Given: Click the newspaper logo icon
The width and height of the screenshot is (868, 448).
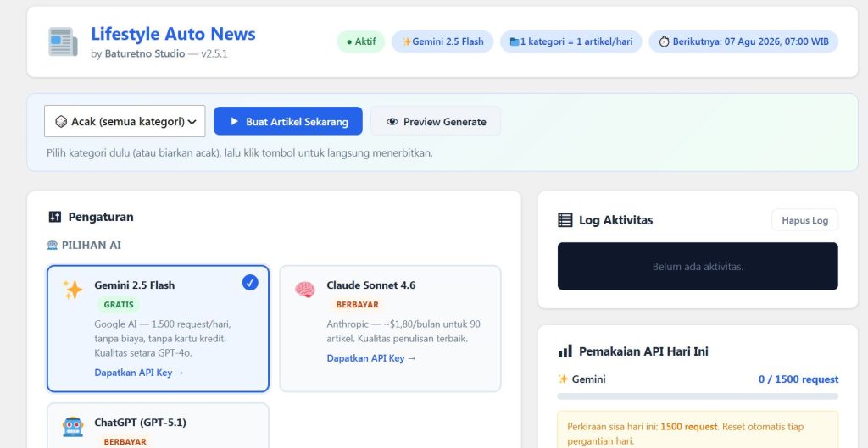Looking at the screenshot, I should [x=63, y=41].
